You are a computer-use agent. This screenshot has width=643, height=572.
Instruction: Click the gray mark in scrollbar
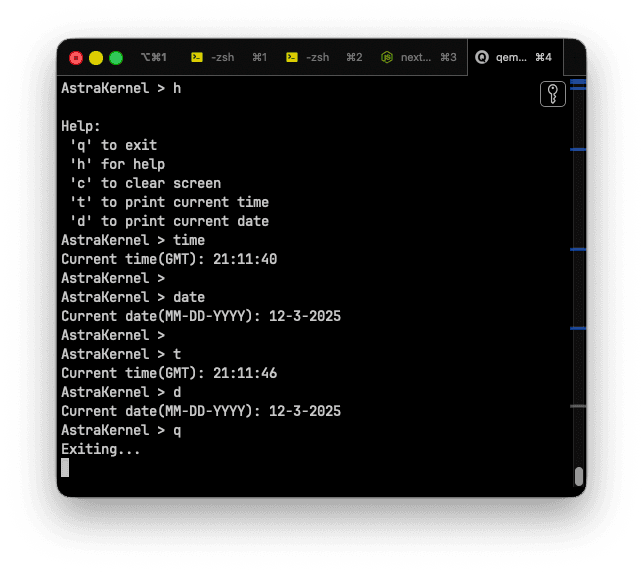coord(577,406)
